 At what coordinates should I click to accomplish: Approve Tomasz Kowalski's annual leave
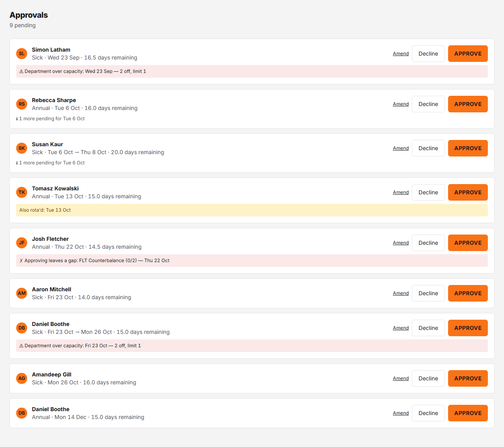pyautogui.click(x=468, y=192)
